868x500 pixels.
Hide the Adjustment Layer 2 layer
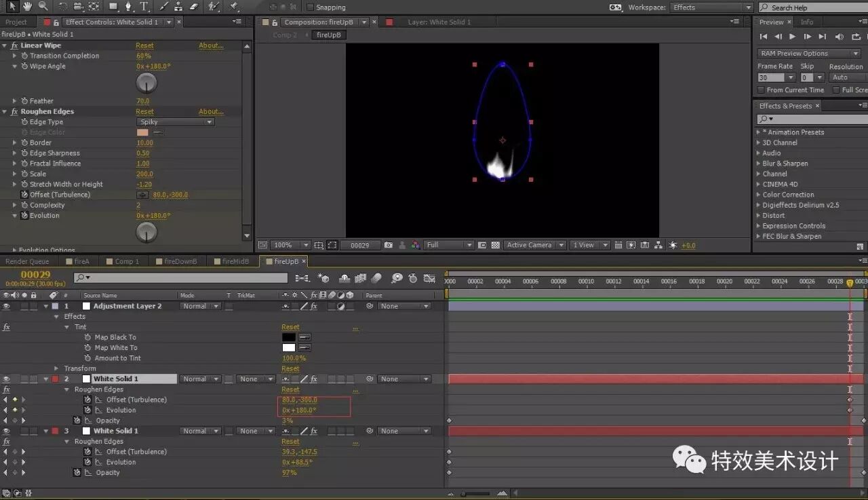5,306
